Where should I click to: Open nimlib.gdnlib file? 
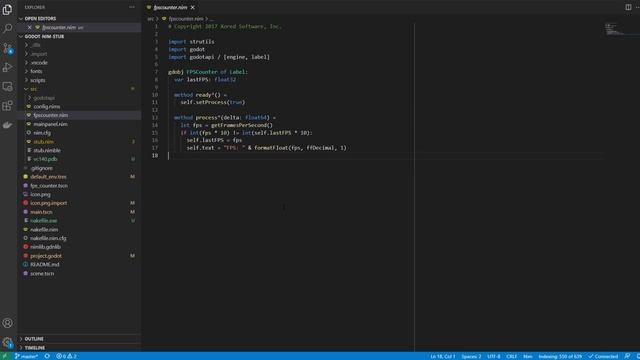pyautogui.click(x=45, y=247)
